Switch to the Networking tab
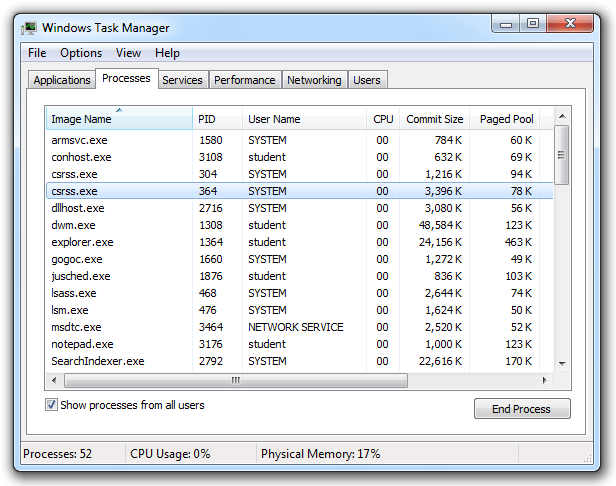This screenshot has height=486, width=616. pos(314,80)
